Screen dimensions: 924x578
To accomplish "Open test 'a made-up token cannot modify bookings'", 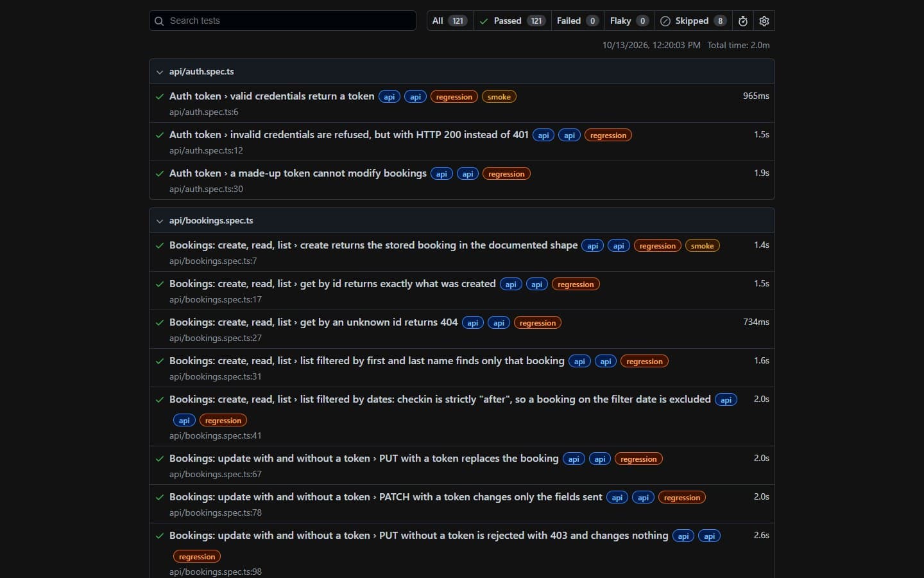I will [298, 173].
